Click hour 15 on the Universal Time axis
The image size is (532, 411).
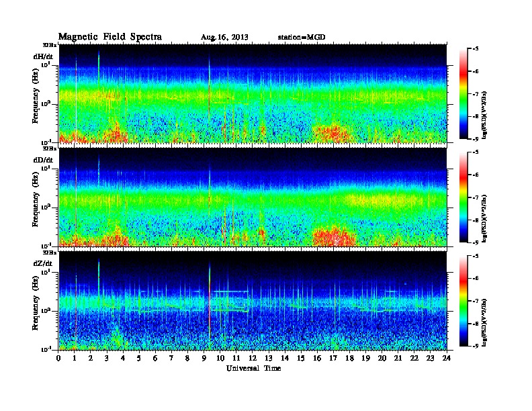[301, 359]
